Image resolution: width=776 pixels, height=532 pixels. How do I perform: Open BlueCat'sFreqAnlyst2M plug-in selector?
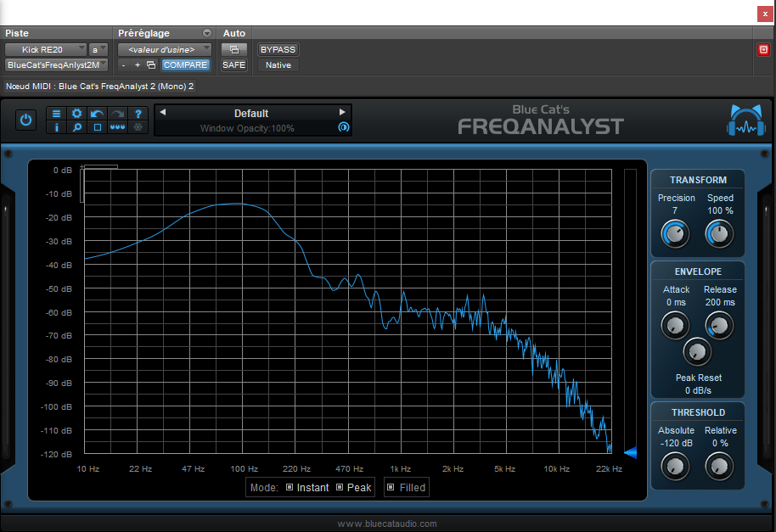[56, 64]
